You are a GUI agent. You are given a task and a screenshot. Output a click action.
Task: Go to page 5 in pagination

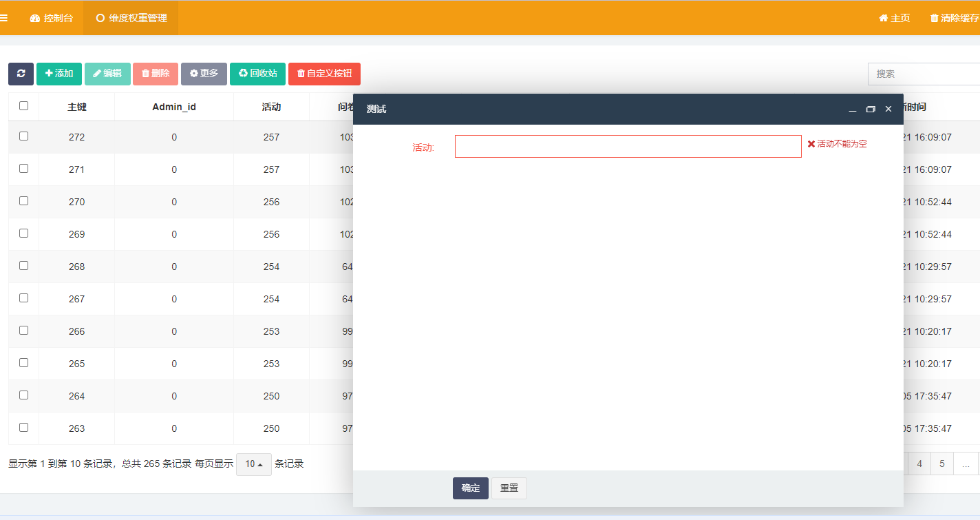[x=941, y=464]
